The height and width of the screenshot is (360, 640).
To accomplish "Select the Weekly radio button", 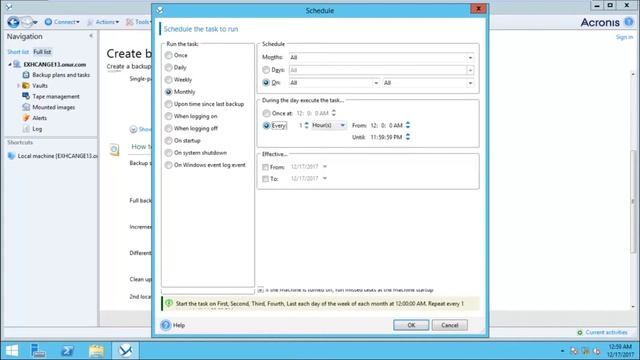I will [x=169, y=80].
